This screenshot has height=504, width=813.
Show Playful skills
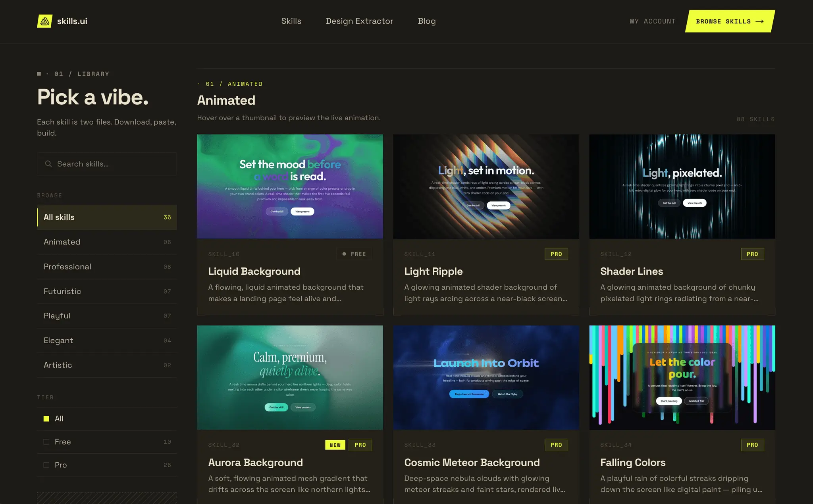point(107,316)
